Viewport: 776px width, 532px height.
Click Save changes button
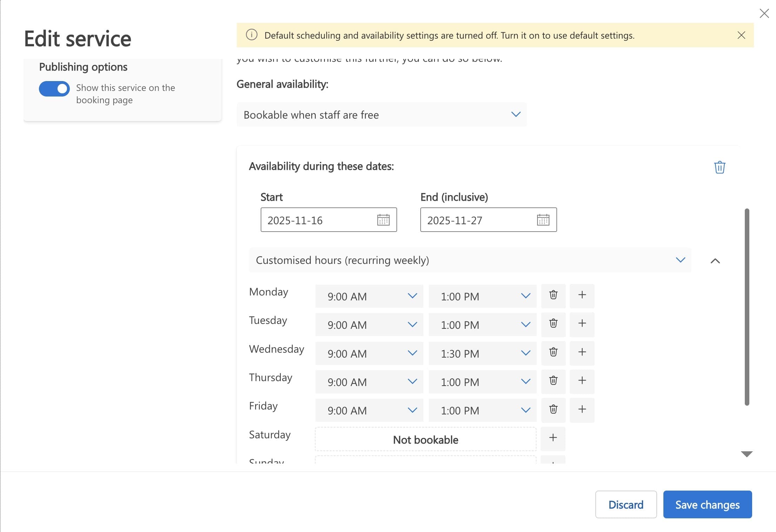pos(707,505)
